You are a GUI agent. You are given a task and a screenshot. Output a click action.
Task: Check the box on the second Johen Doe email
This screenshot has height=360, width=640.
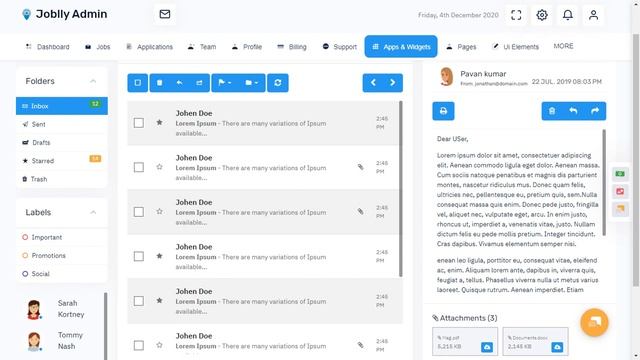(139, 167)
